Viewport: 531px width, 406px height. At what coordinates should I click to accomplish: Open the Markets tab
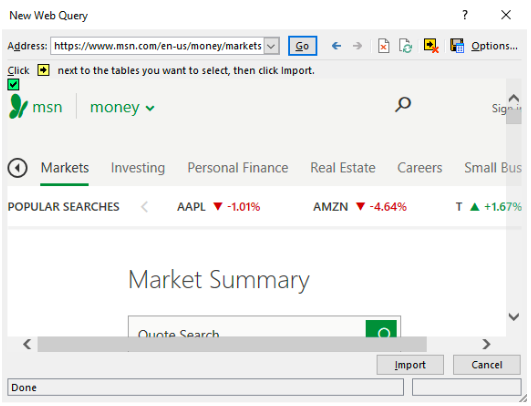65,168
